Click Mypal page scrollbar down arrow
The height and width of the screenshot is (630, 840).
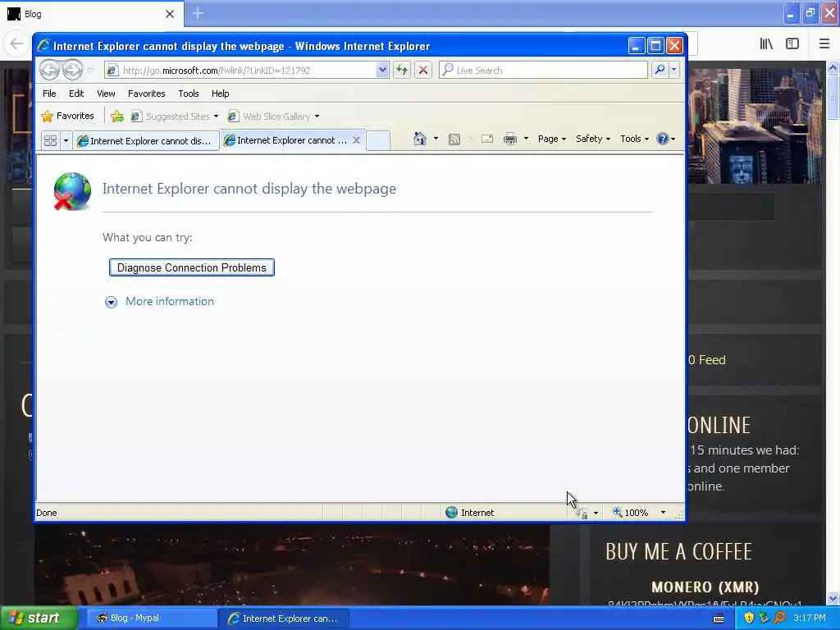833,598
